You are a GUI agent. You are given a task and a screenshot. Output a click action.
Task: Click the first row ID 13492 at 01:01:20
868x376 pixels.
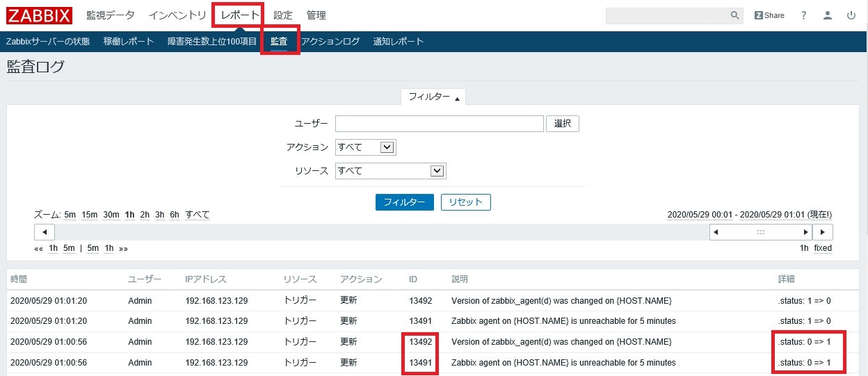[x=421, y=301]
